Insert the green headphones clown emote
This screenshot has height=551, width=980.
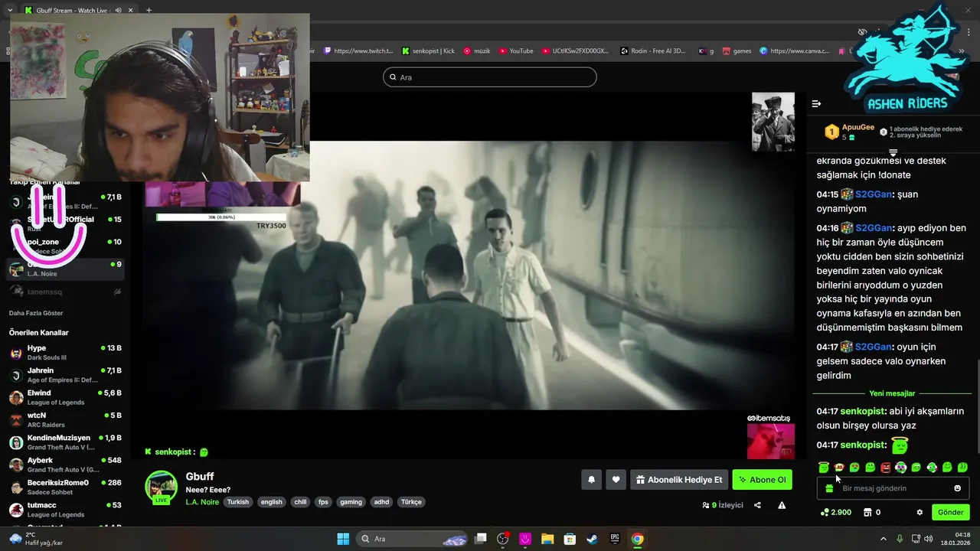[900, 467]
